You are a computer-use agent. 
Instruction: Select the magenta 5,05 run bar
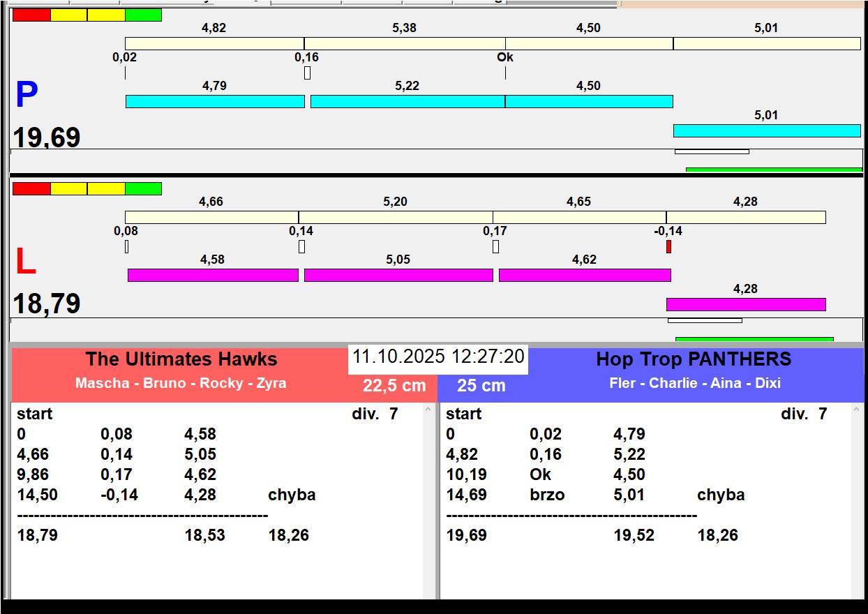click(x=398, y=275)
